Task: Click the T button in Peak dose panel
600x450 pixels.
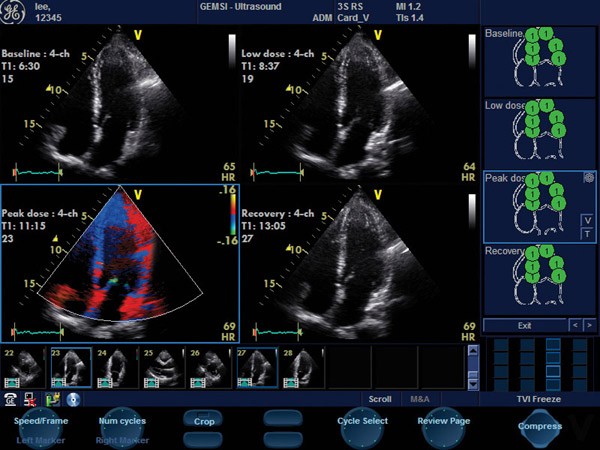Action: tap(587, 234)
